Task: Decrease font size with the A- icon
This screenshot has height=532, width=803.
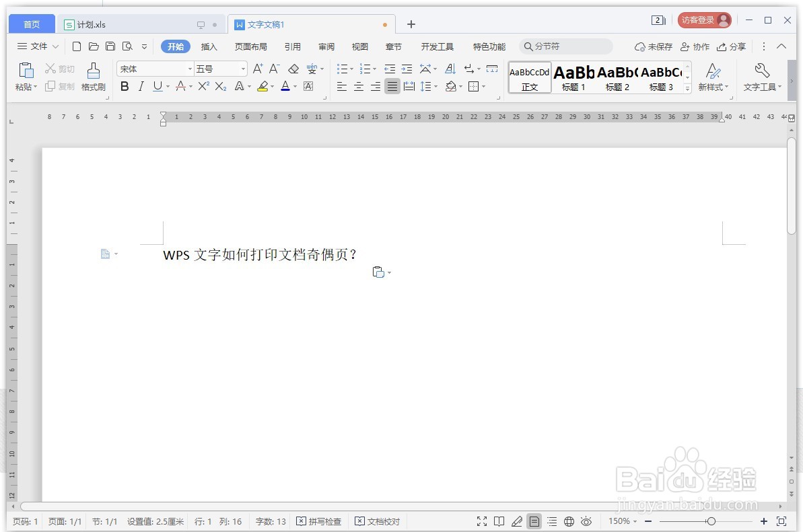Action: point(275,69)
